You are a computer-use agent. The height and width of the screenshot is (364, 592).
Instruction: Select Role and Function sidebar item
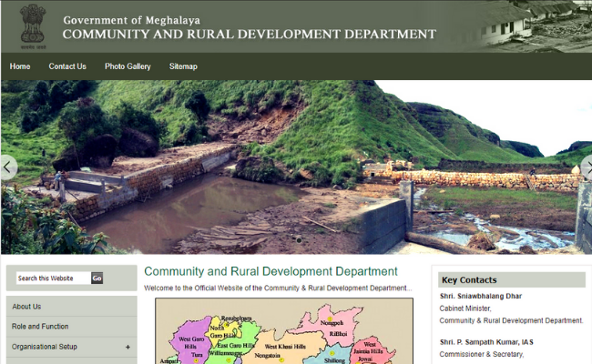pyautogui.click(x=40, y=327)
